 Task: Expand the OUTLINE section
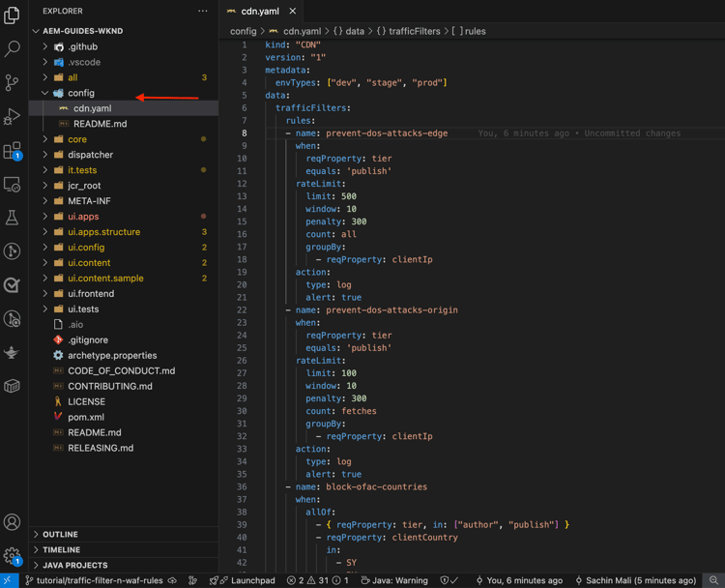60,534
